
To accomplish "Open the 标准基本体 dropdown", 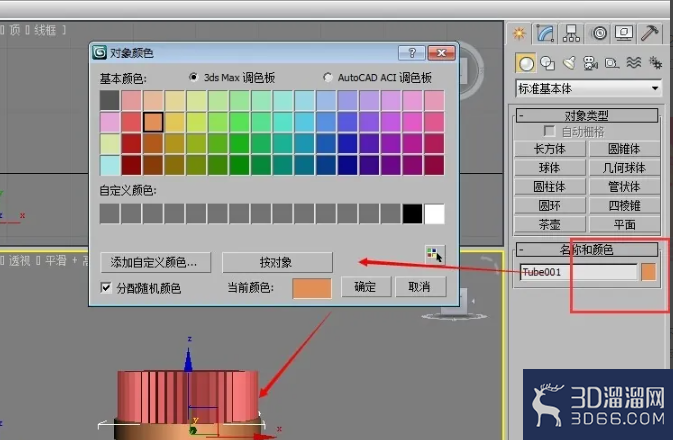I will pos(588,89).
